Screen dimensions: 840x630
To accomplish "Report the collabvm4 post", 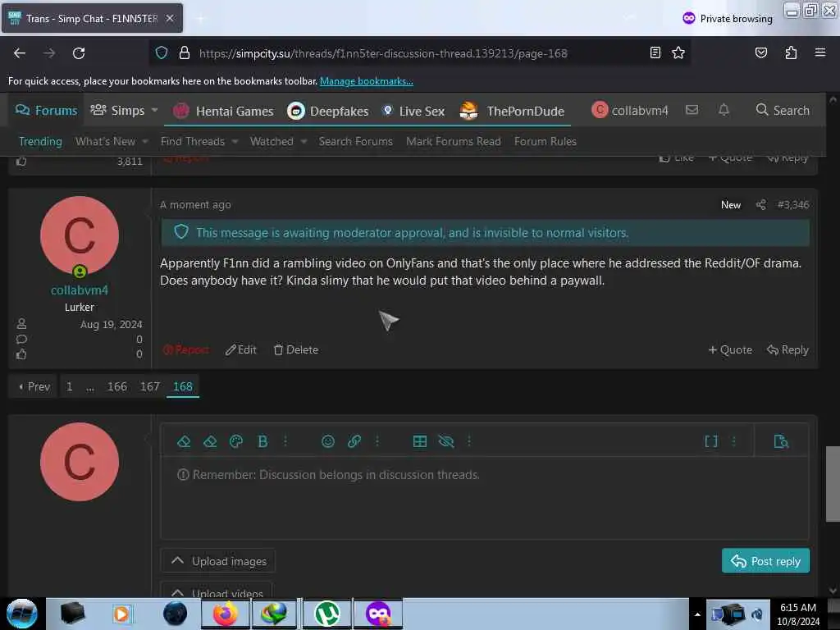I will [x=185, y=349].
